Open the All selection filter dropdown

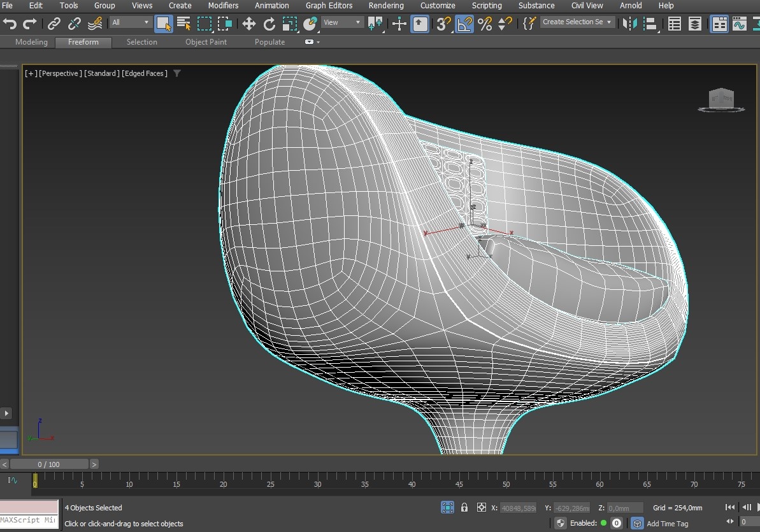pyautogui.click(x=131, y=22)
